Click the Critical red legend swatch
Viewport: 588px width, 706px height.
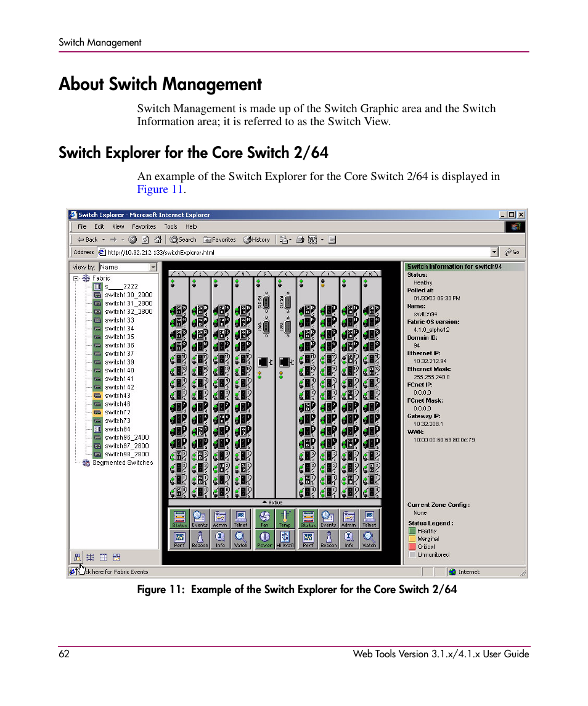click(x=412, y=546)
